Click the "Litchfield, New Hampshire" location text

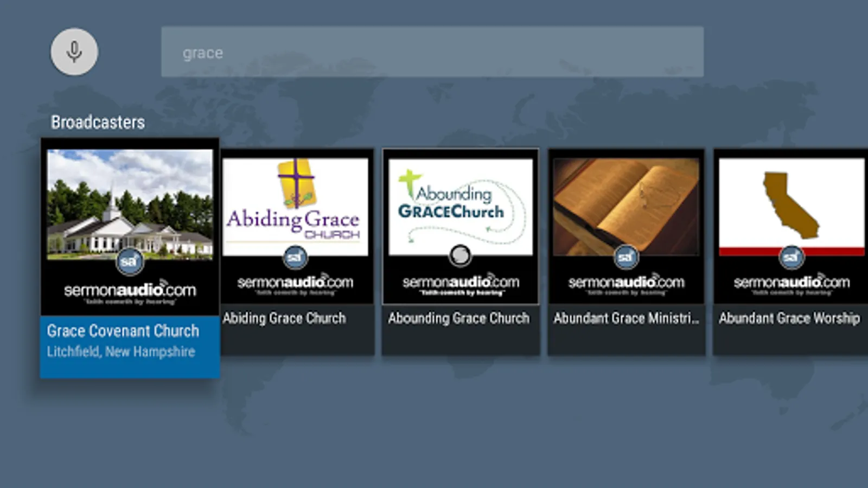pyautogui.click(x=121, y=352)
